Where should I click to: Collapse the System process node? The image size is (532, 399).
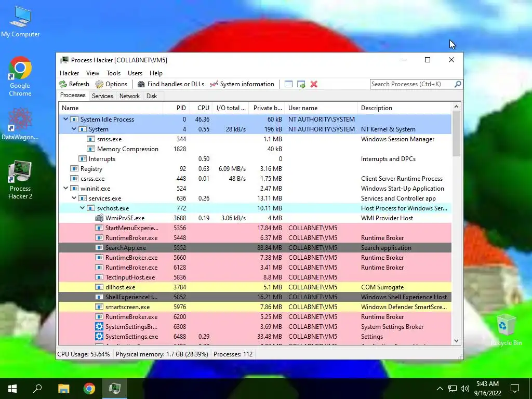pyautogui.click(x=74, y=129)
